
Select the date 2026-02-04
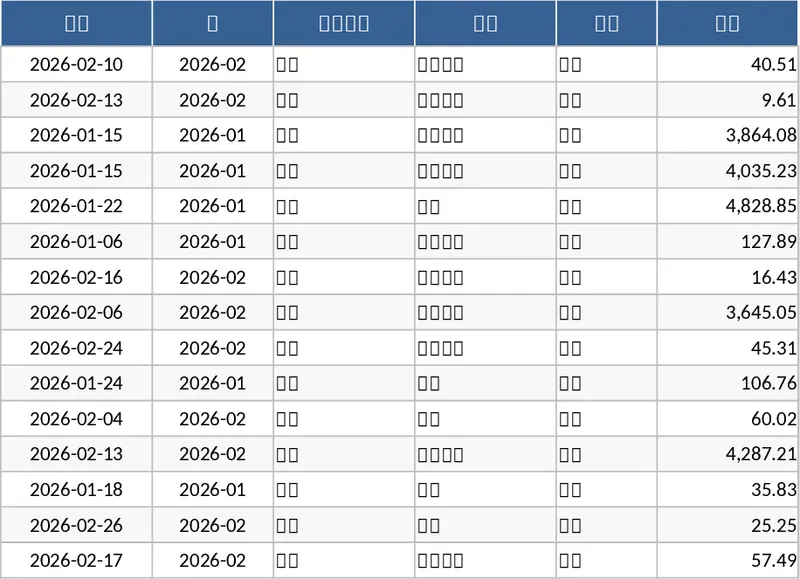pyautogui.click(x=76, y=419)
